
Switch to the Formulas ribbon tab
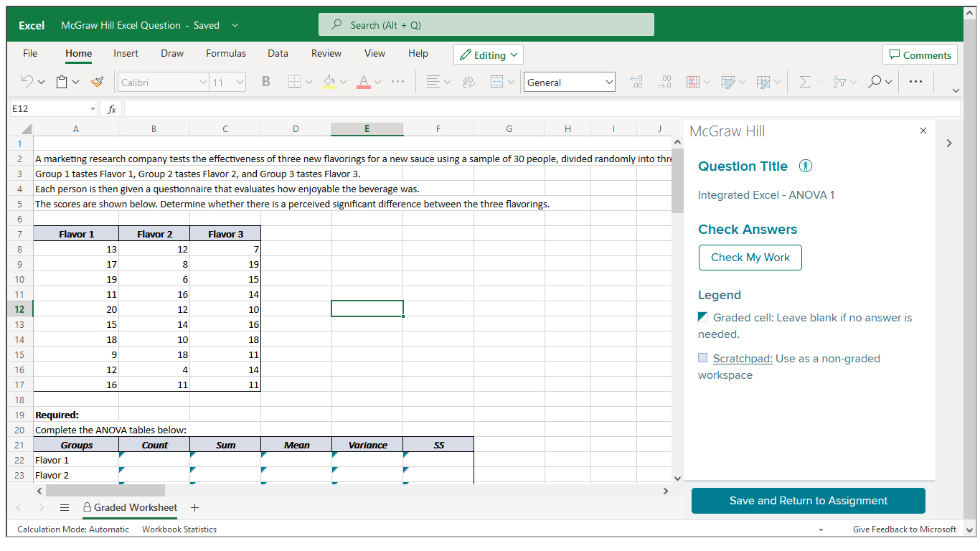tap(225, 53)
